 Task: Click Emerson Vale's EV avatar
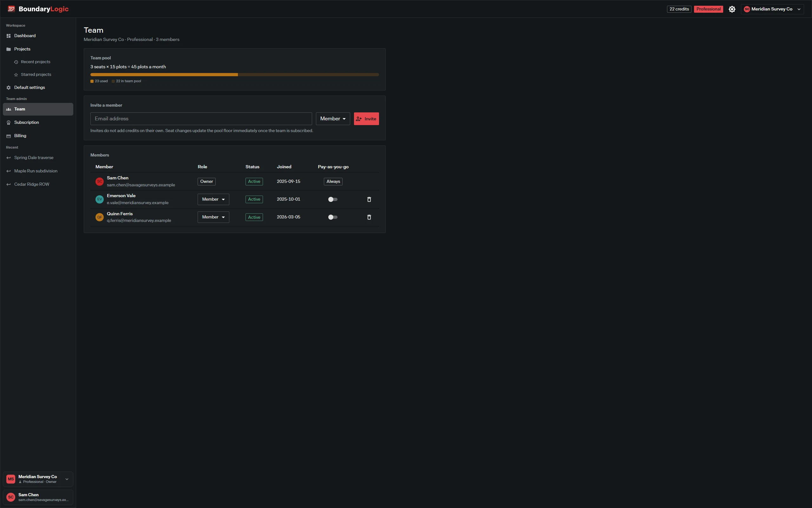(100, 199)
